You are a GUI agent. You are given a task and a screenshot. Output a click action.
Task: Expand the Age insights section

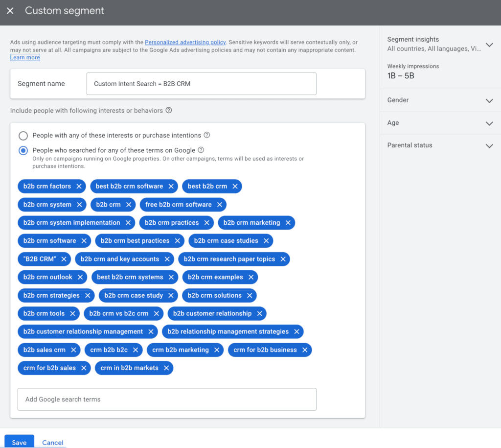[489, 123]
